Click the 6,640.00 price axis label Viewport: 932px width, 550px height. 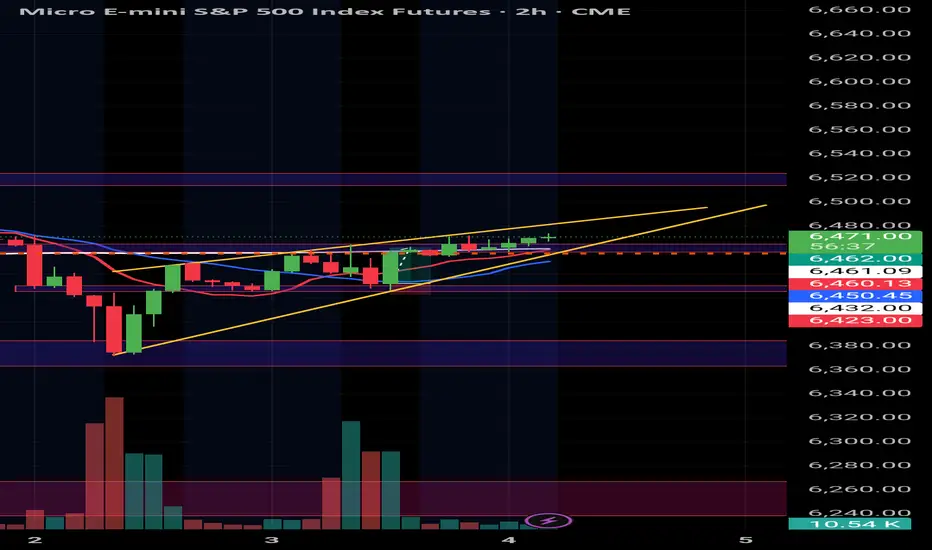pos(859,33)
